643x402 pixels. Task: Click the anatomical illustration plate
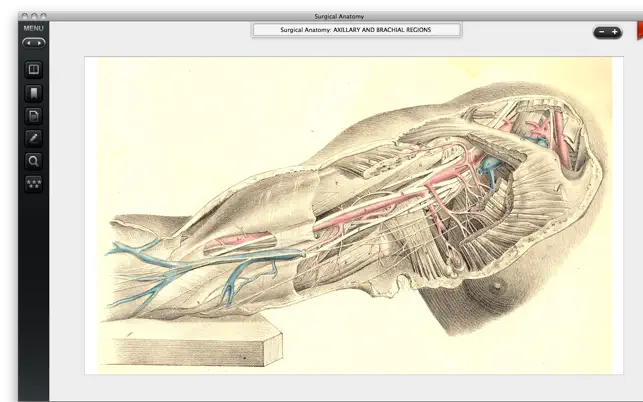pos(354,215)
